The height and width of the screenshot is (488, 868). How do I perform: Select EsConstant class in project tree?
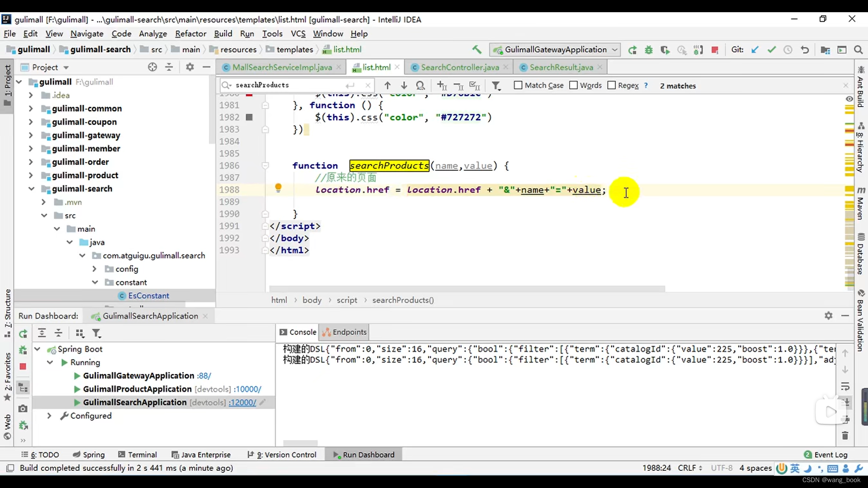pos(148,296)
